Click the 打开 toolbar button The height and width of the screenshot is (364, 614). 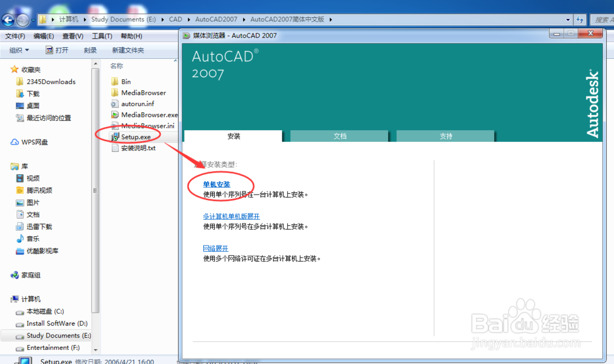[x=56, y=50]
